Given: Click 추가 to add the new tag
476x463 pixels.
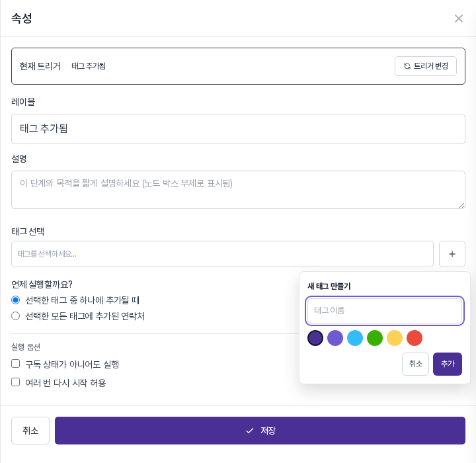Looking at the screenshot, I should coord(448,364).
